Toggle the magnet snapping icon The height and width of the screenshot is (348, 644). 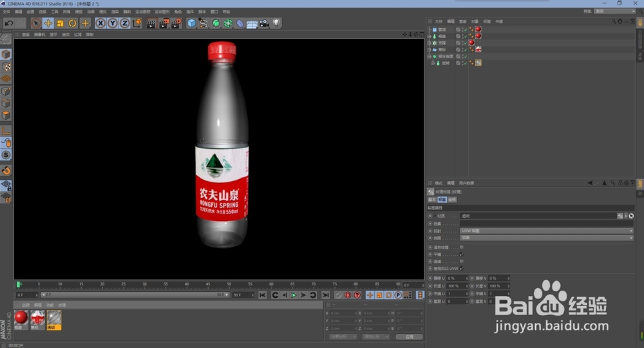click(x=6, y=171)
